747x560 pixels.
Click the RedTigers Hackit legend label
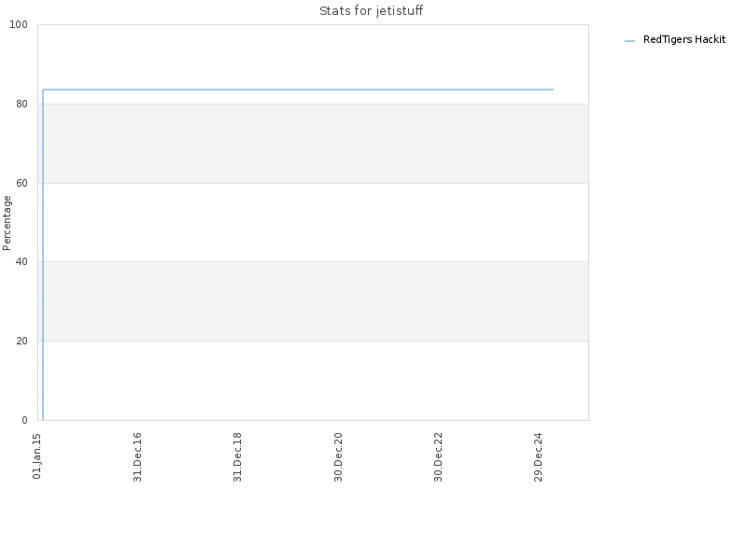point(684,40)
